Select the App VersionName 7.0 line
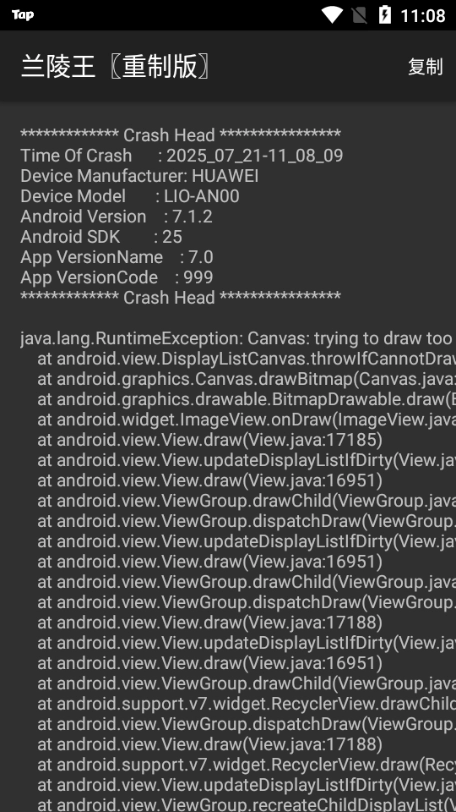Screen dimensions: 456x812 (117, 257)
